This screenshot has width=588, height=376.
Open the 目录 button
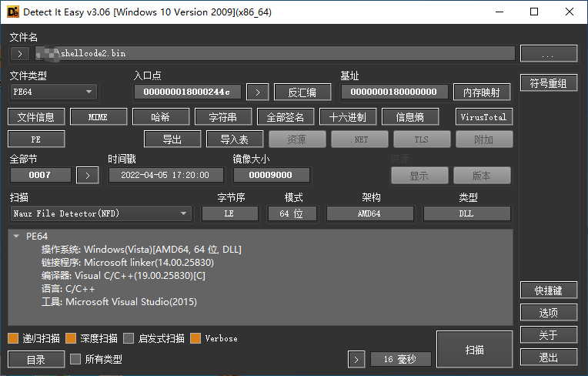point(36,360)
